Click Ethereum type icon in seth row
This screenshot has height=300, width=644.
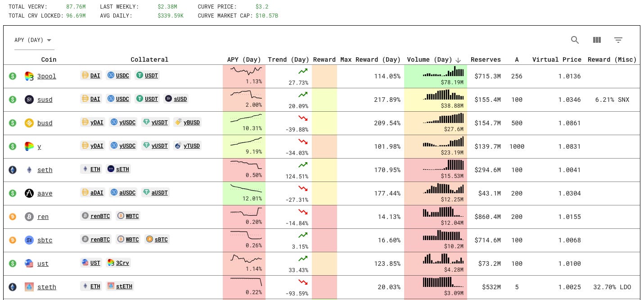[x=13, y=169]
